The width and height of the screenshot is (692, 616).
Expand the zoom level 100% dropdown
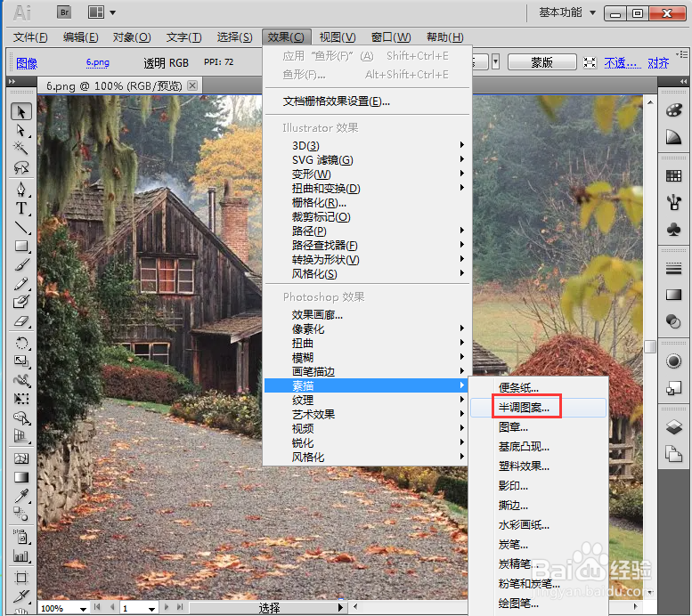(x=83, y=609)
